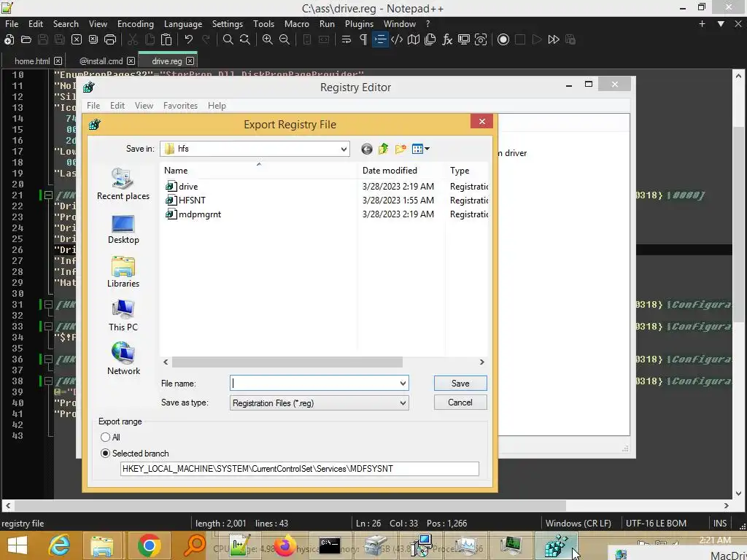This screenshot has height=560, width=747.
Task: Open the Encoding menu in Notepad++
Action: point(135,24)
